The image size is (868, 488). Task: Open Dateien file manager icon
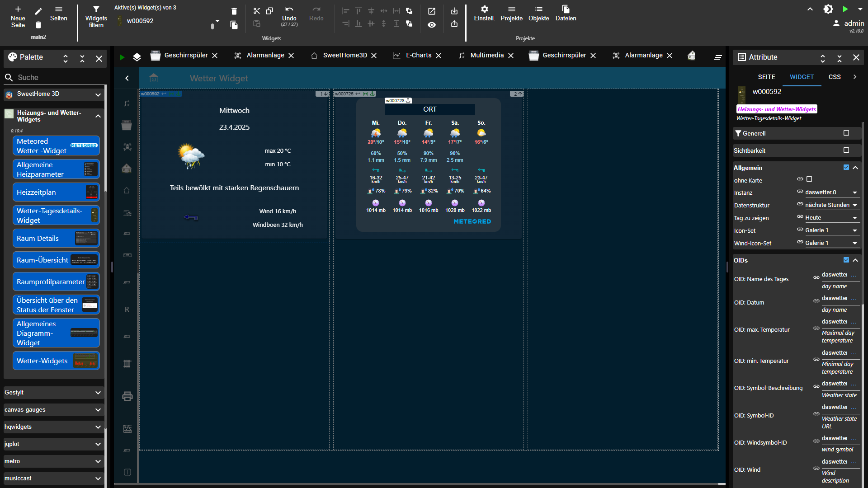click(x=566, y=9)
